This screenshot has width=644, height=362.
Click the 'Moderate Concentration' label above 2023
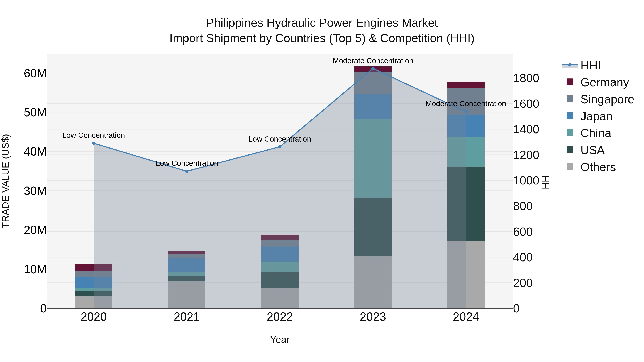373,61
